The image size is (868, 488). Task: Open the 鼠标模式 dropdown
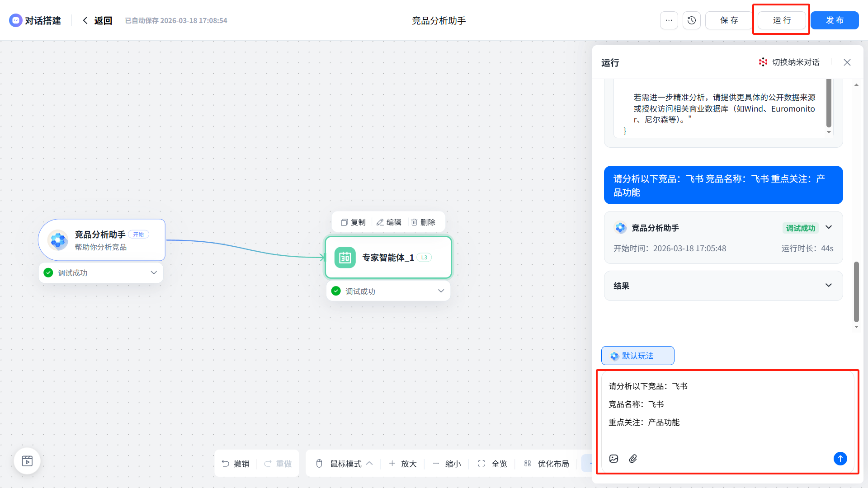(345, 464)
